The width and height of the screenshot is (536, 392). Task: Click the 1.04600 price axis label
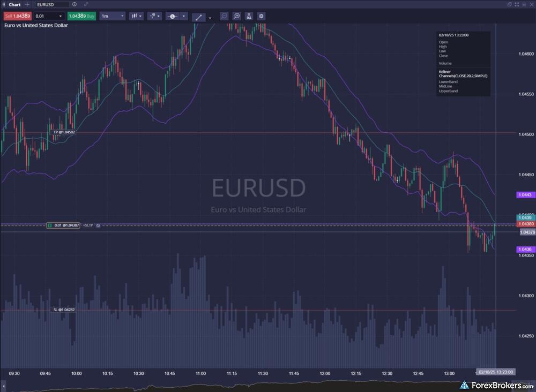click(526, 54)
